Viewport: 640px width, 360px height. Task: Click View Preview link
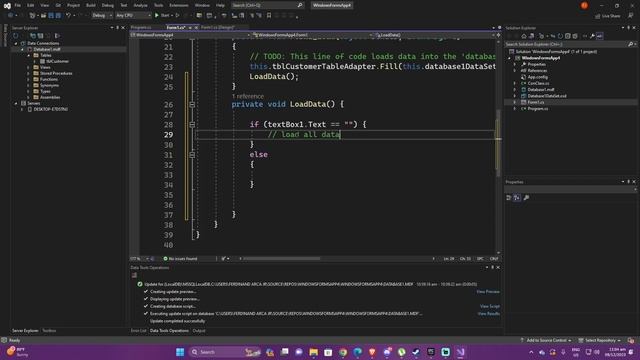[x=488, y=292]
